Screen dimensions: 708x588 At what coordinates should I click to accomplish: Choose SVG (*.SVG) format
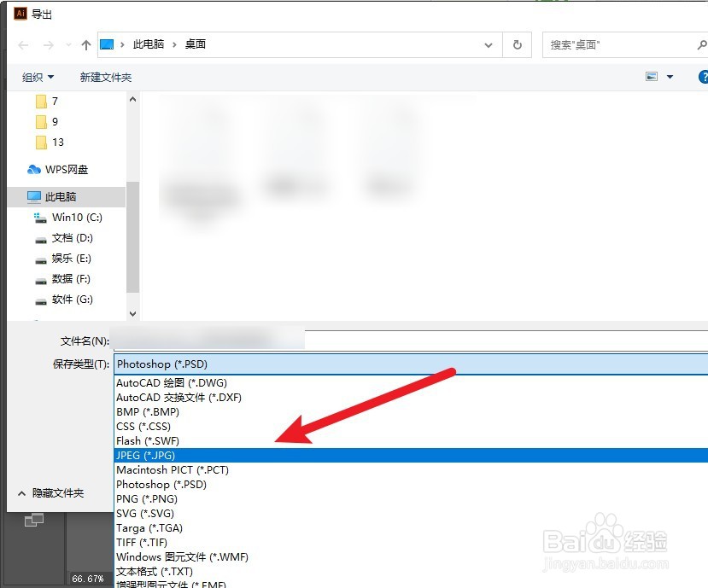pos(412,513)
